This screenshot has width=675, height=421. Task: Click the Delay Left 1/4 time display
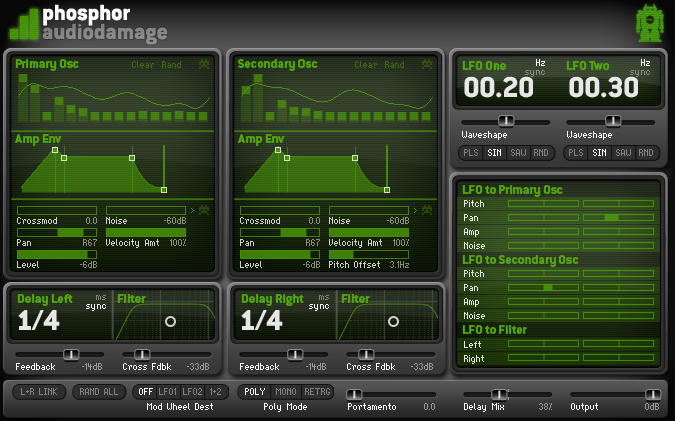[40, 319]
